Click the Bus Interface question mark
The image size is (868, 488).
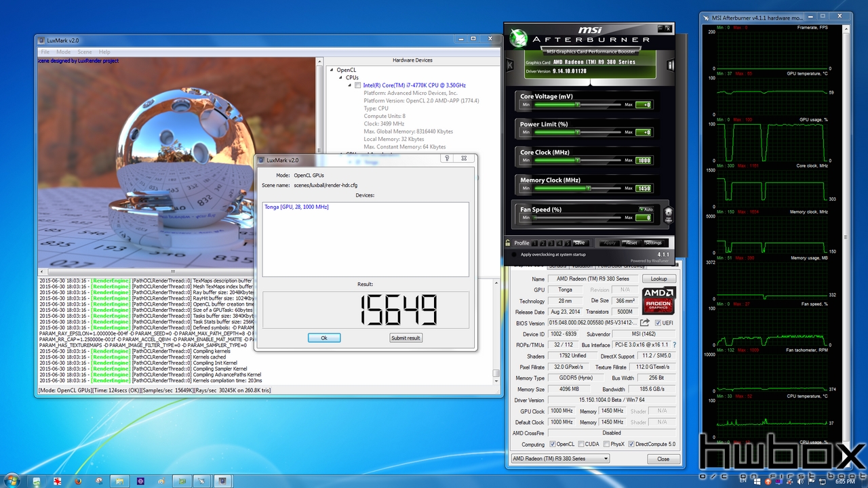674,345
